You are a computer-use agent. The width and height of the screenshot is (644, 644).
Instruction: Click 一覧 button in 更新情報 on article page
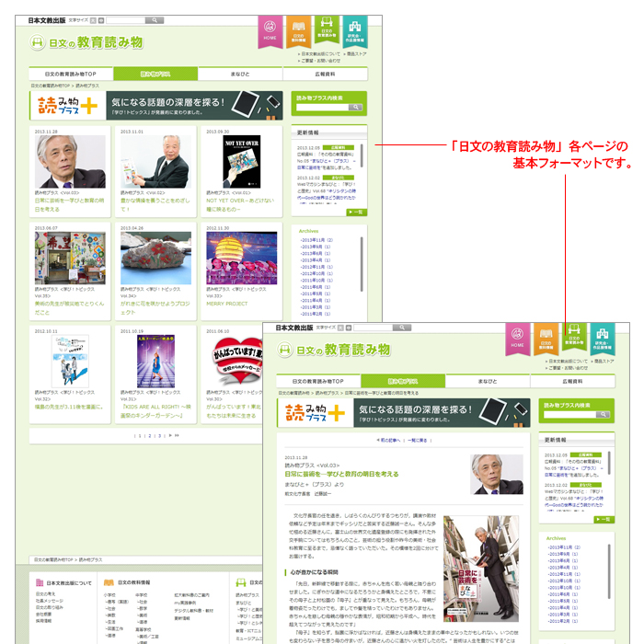[x=604, y=519]
